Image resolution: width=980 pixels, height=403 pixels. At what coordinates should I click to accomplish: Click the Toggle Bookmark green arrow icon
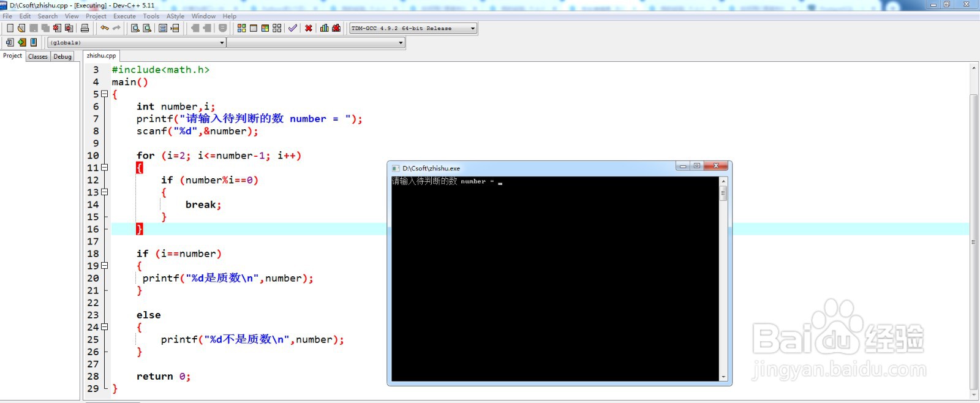[x=22, y=42]
